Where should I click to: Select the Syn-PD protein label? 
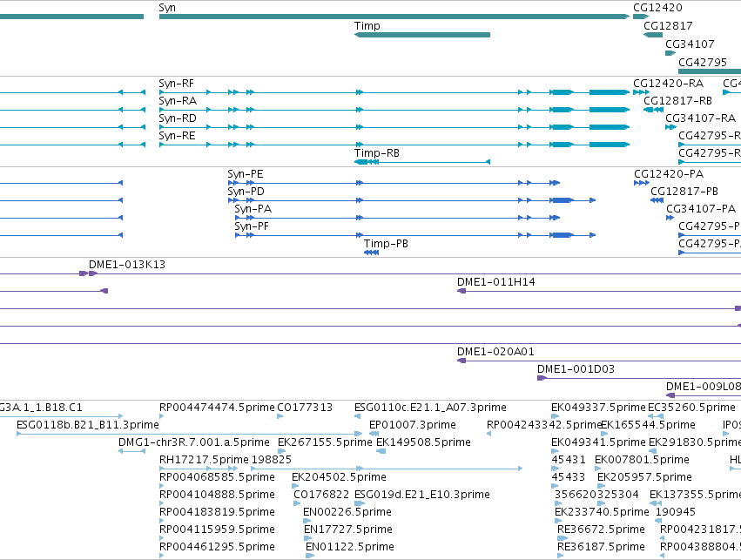click(x=246, y=192)
